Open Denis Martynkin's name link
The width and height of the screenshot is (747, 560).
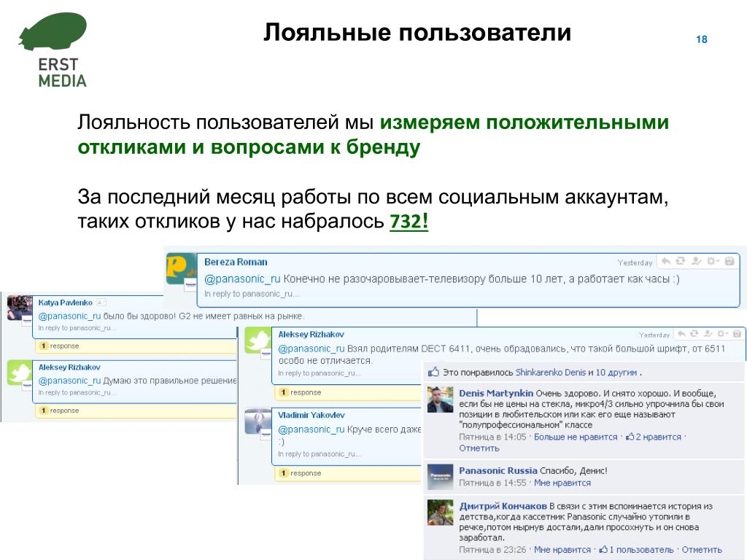click(x=496, y=393)
